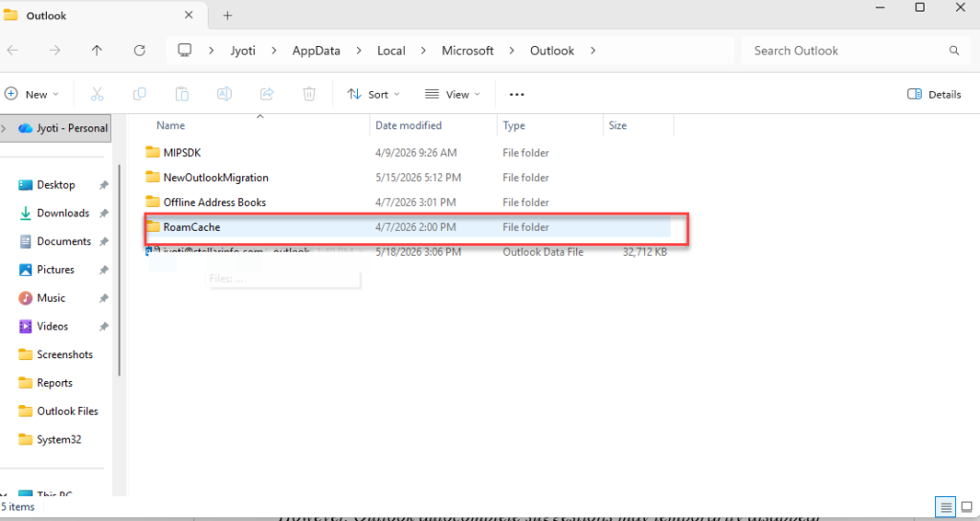This screenshot has height=521, width=980.
Task: Click Jyoti in the address breadcrumb
Action: point(243,51)
